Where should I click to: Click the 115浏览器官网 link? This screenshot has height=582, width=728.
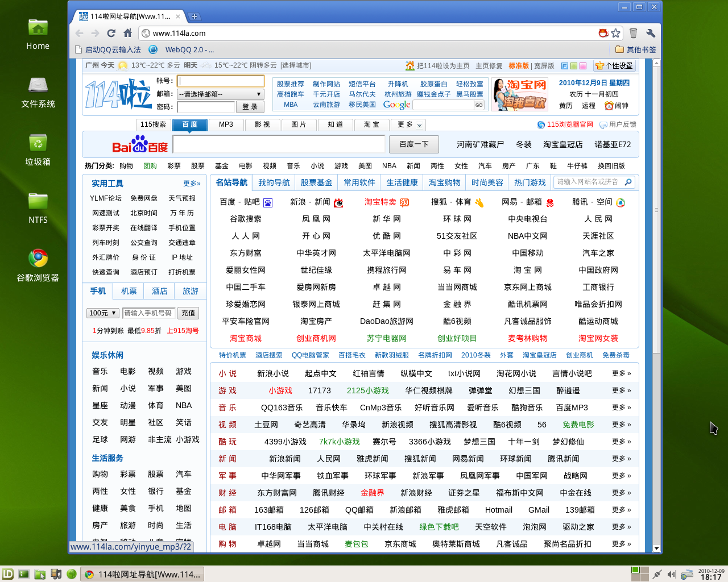[x=565, y=124]
